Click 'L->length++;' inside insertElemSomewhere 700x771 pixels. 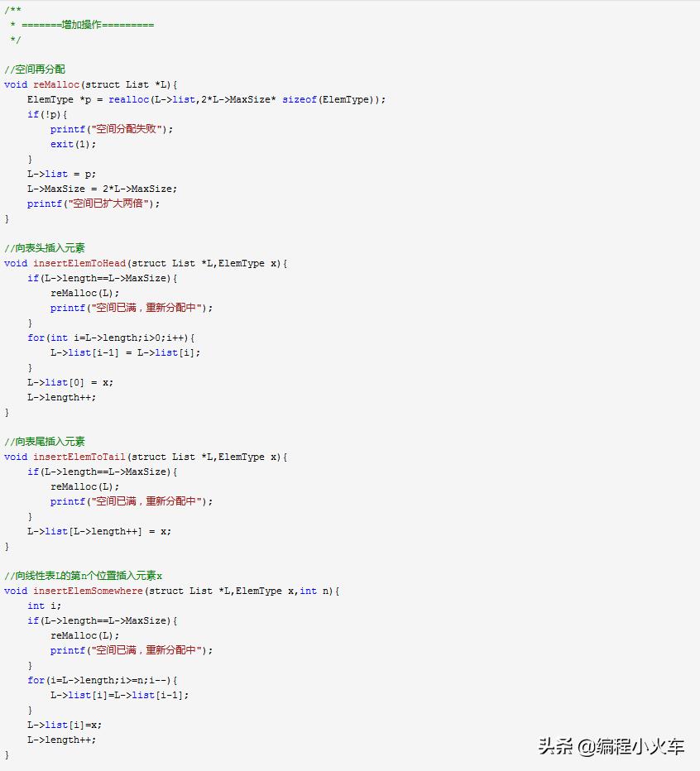coord(61,740)
